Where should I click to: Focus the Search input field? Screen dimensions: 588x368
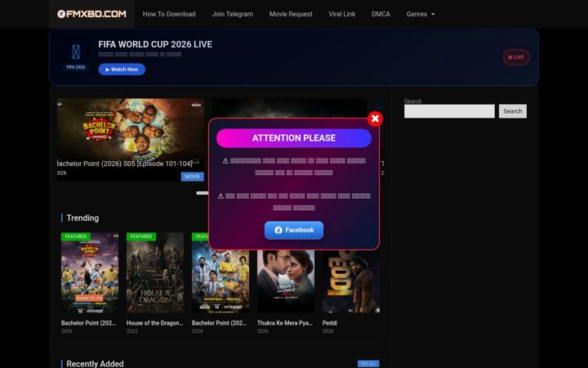click(449, 111)
